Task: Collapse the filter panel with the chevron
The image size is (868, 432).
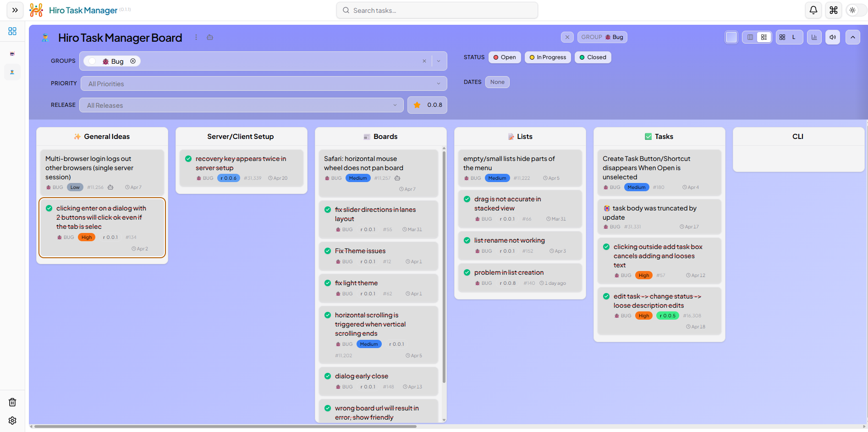Action: point(853,37)
